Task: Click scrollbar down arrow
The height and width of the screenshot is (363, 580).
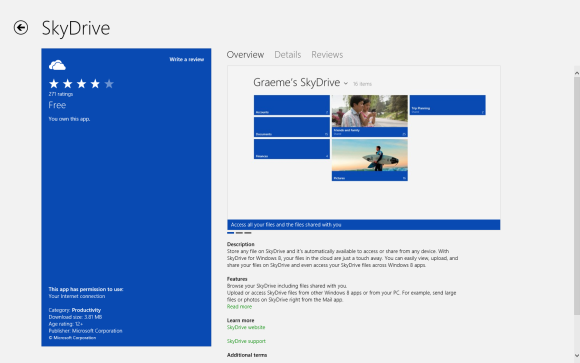Action: 577,356
